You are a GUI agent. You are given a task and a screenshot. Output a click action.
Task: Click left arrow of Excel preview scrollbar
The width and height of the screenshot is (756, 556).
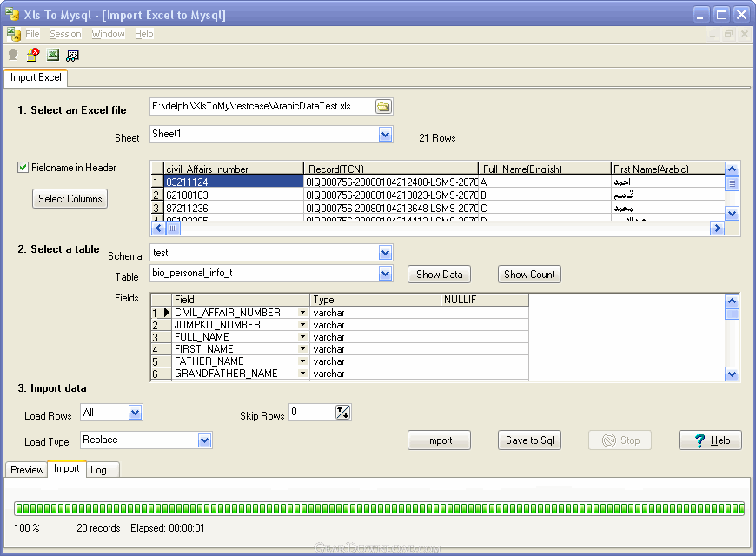[x=158, y=228]
